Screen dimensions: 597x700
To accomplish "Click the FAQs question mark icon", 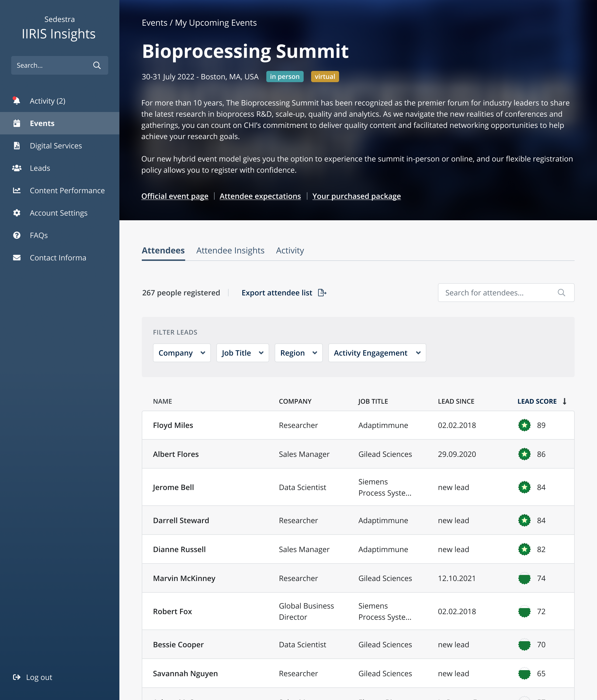I will coord(17,235).
